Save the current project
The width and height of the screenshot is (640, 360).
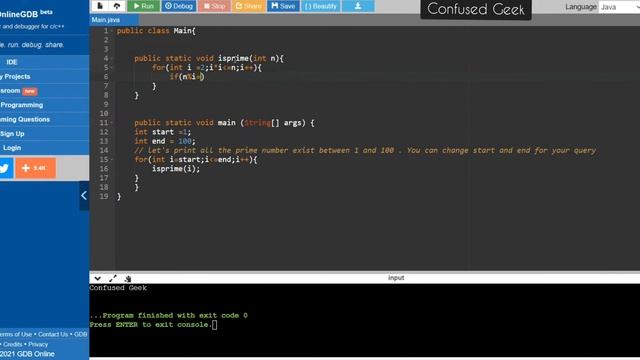tap(283, 6)
